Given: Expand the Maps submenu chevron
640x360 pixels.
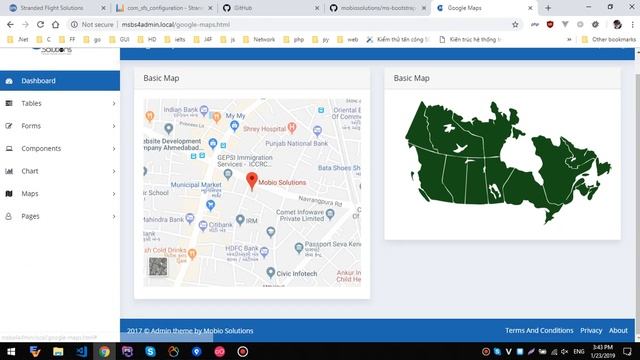Looking at the screenshot, I should click(114, 194).
